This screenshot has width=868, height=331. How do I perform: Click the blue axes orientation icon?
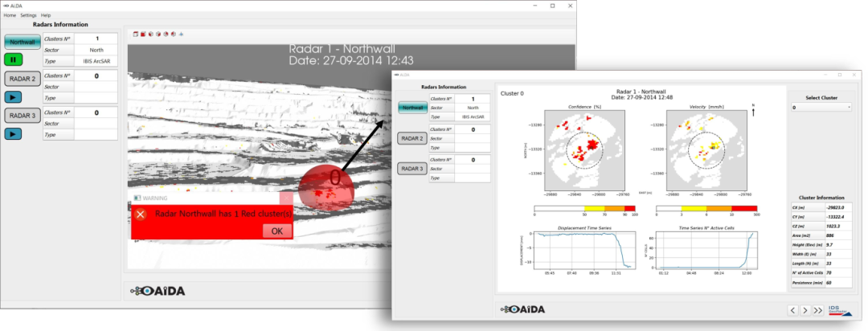[181, 35]
